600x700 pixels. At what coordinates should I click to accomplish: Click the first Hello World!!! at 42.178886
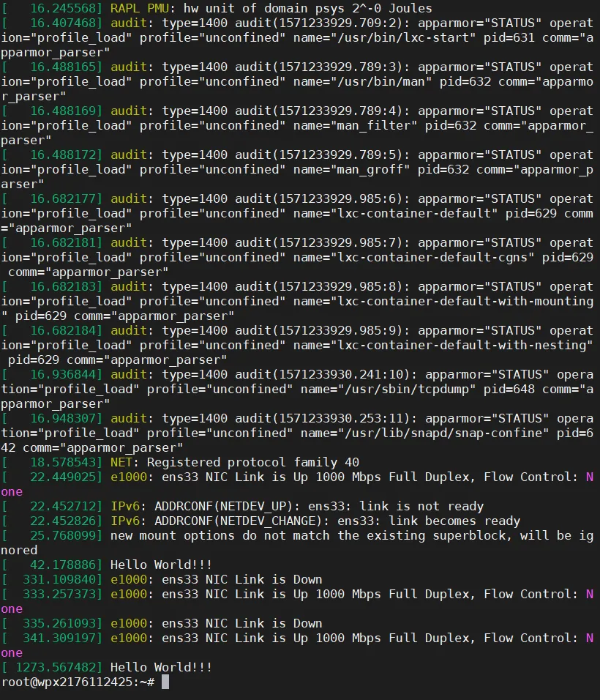pyautogui.click(x=161, y=565)
